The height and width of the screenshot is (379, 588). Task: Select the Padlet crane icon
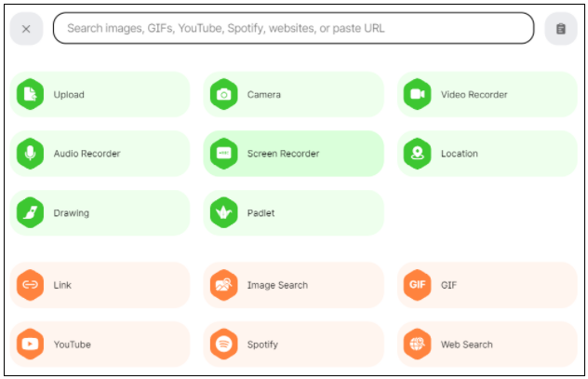tap(224, 212)
